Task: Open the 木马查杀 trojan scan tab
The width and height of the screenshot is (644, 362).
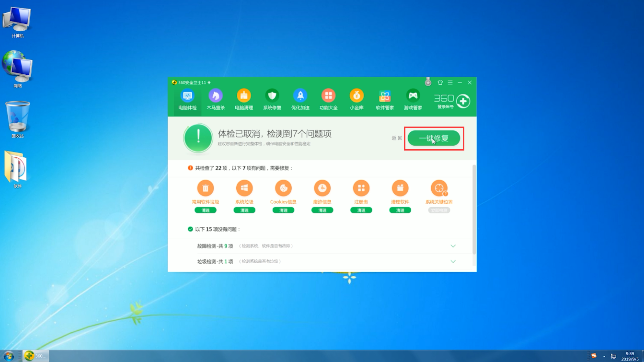Action: (216, 100)
